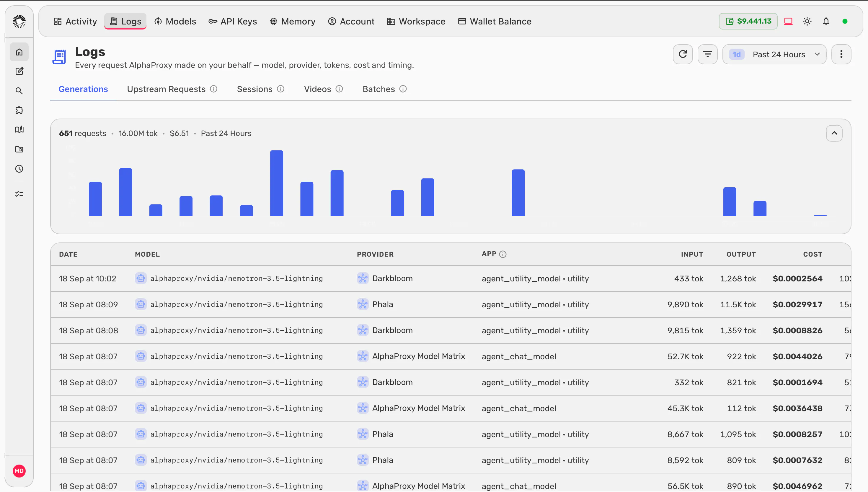The height and width of the screenshot is (492, 868).
Task: Click model icon in 10:02 row
Action: point(141,278)
